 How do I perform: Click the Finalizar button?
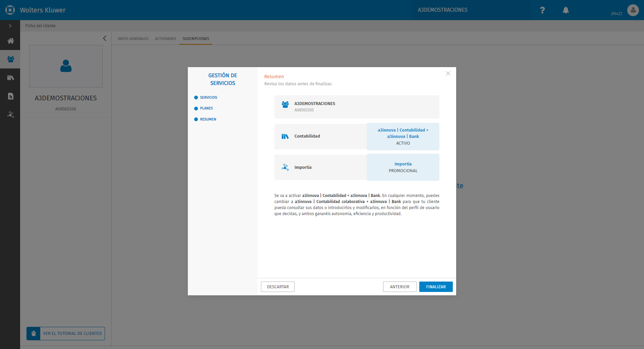[436, 287]
